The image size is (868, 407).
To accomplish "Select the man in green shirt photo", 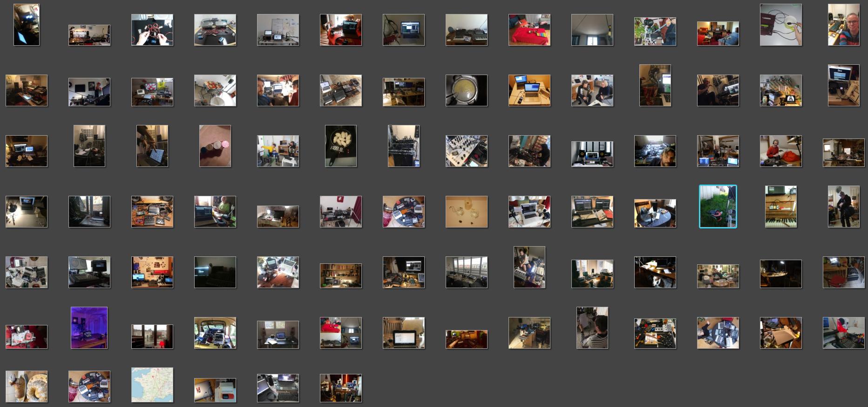I will tap(215, 212).
